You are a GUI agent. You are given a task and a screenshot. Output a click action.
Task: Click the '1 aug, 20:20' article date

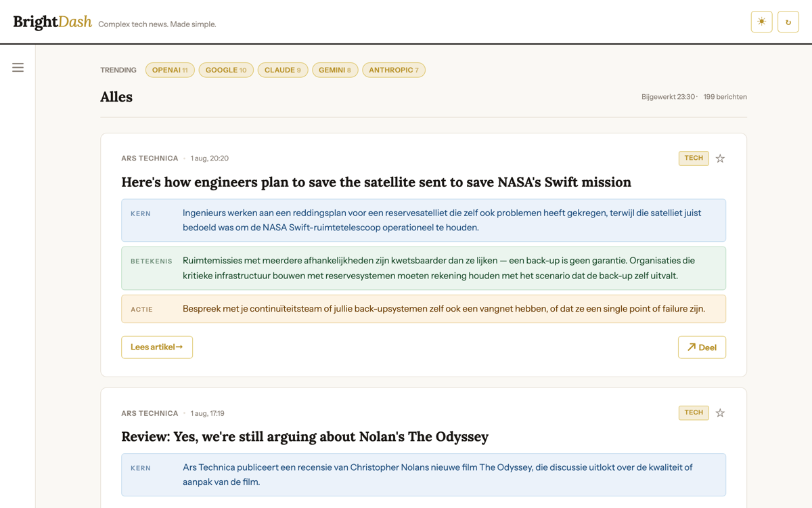210,158
